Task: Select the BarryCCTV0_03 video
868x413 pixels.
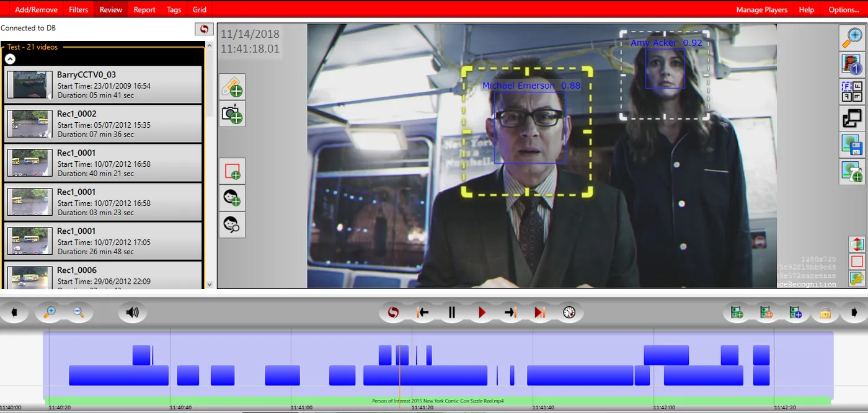Action: [104, 84]
